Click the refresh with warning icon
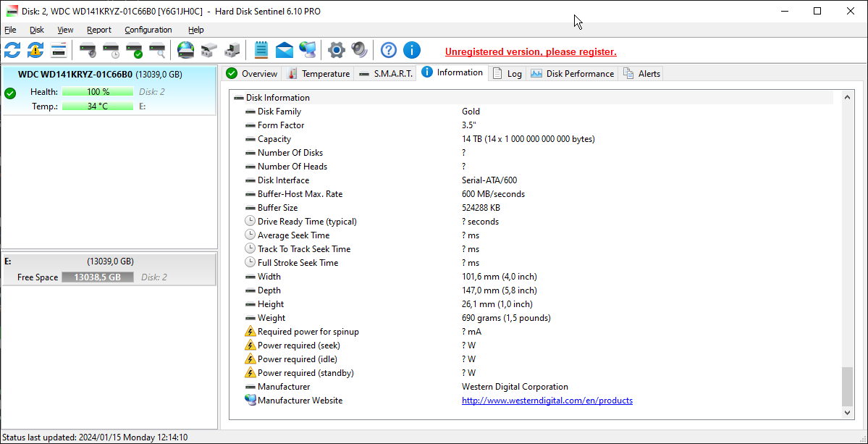 click(x=35, y=51)
